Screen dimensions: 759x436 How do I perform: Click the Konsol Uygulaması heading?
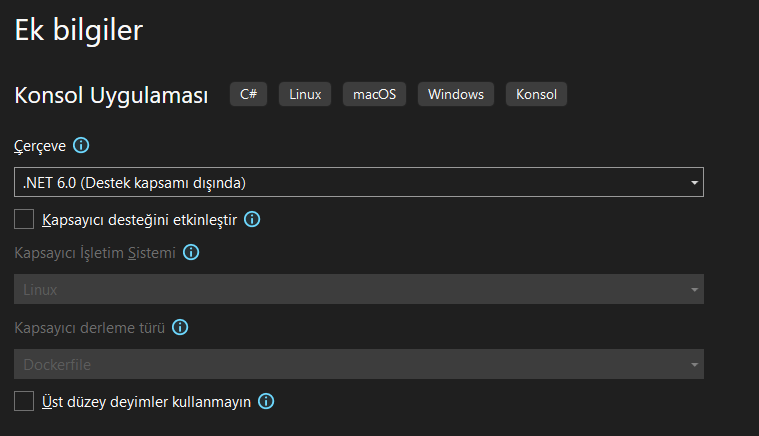111,96
